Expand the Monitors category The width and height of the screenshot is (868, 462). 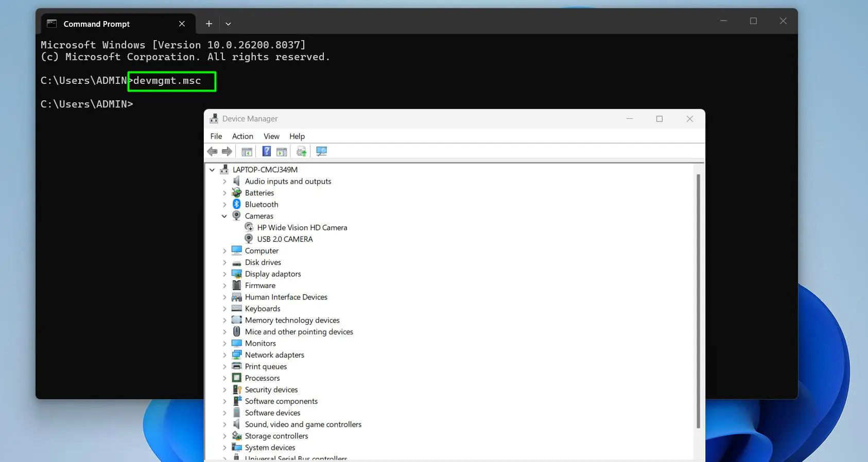pos(224,343)
